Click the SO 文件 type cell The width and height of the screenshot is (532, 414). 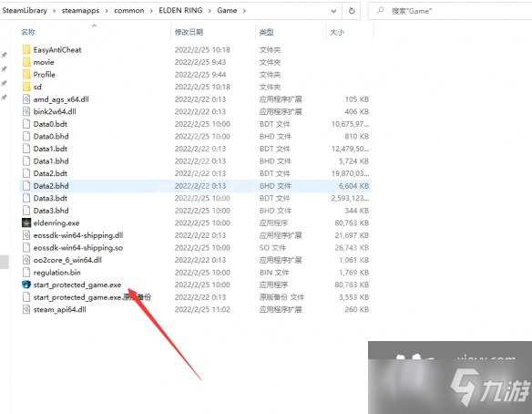[x=272, y=248]
